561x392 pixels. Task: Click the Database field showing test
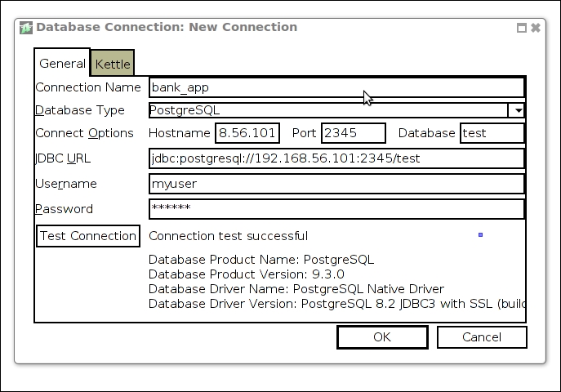[x=492, y=133]
